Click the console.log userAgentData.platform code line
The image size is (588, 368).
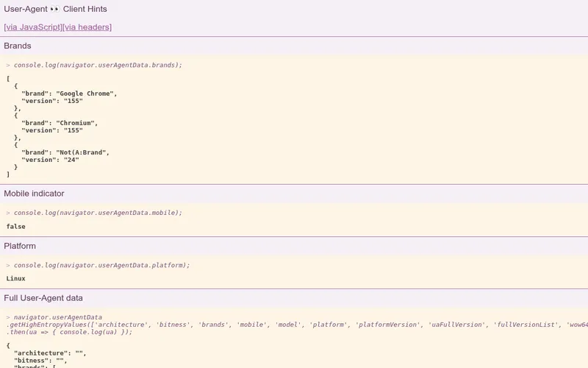[102, 265]
